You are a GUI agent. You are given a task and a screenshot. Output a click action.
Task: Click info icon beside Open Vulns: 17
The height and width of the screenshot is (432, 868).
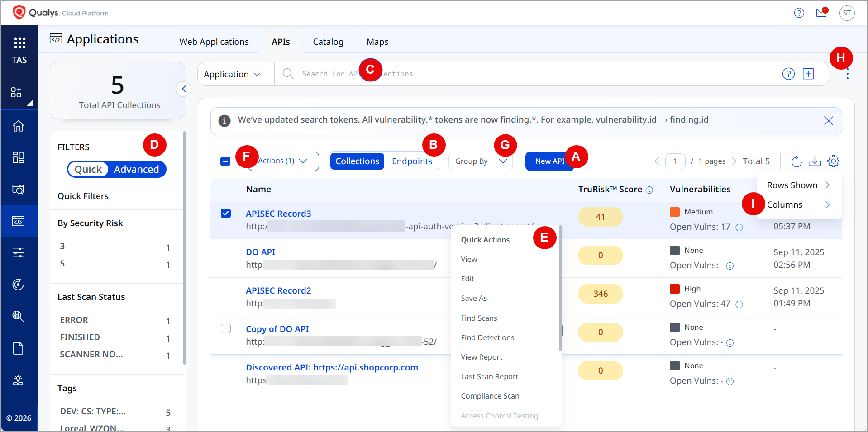coord(739,228)
